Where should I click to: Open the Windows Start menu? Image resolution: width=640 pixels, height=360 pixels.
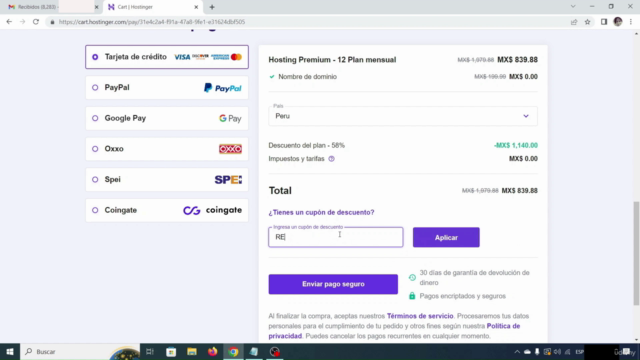10,352
